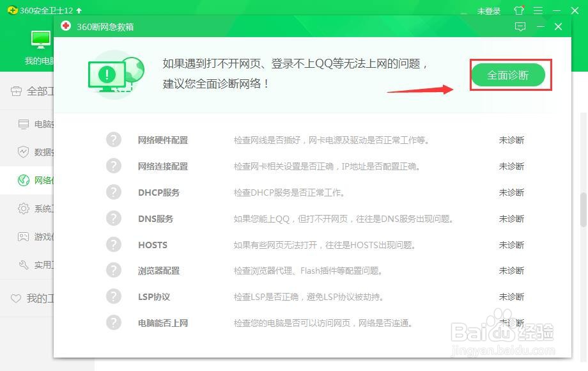
Task: Start the 全面诊断 full diagnosis
Action: [507, 75]
